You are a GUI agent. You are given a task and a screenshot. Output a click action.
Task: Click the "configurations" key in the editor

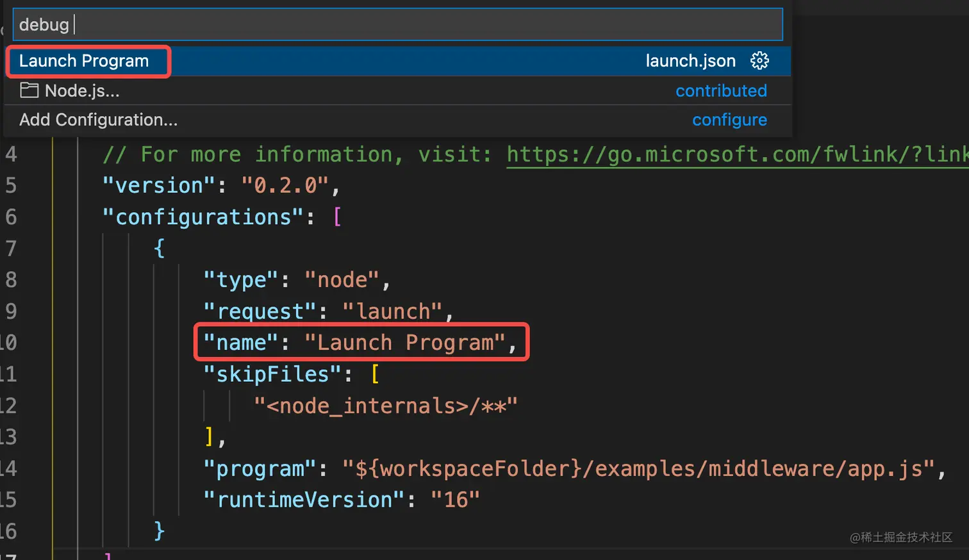pyautogui.click(x=203, y=217)
